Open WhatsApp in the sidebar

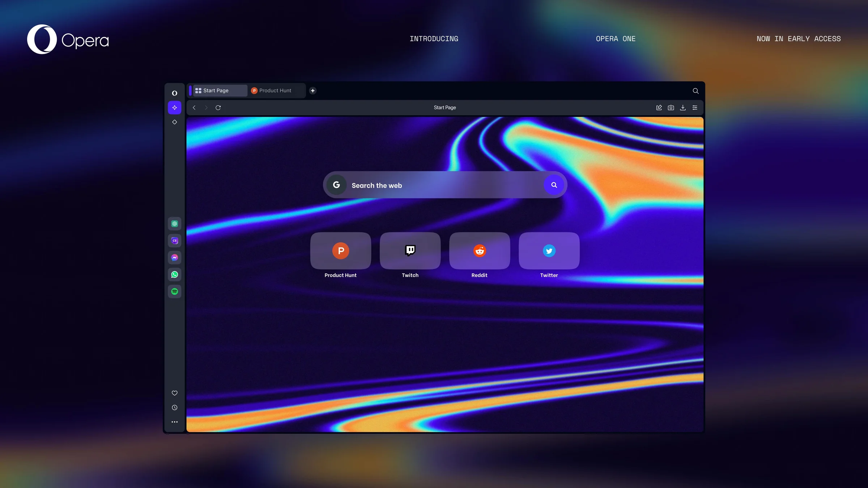(174, 275)
